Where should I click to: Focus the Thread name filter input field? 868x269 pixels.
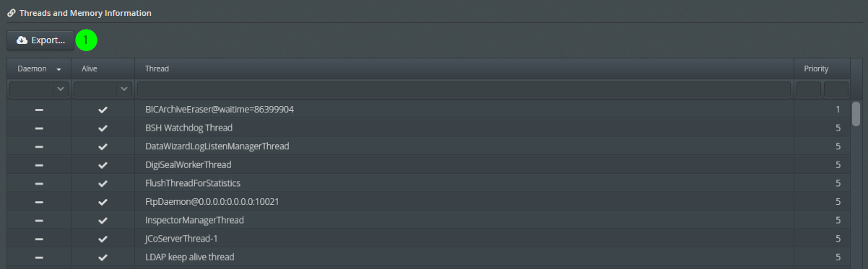pyautogui.click(x=464, y=89)
